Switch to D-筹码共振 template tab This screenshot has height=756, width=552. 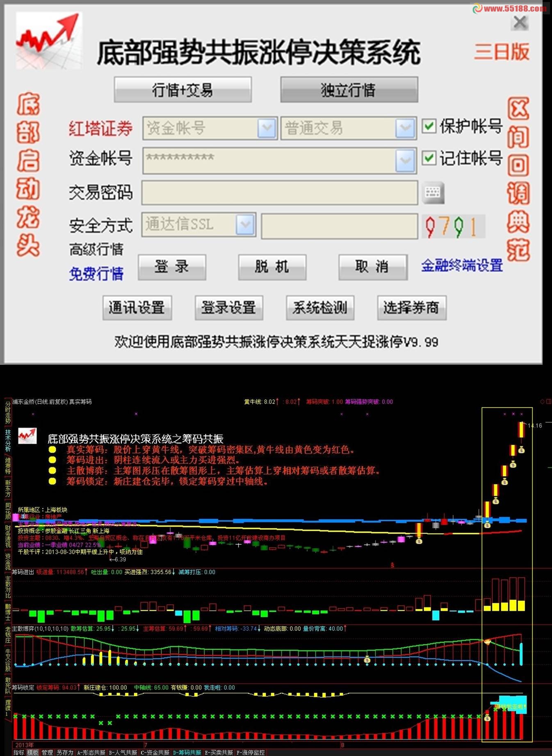click(187, 752)
